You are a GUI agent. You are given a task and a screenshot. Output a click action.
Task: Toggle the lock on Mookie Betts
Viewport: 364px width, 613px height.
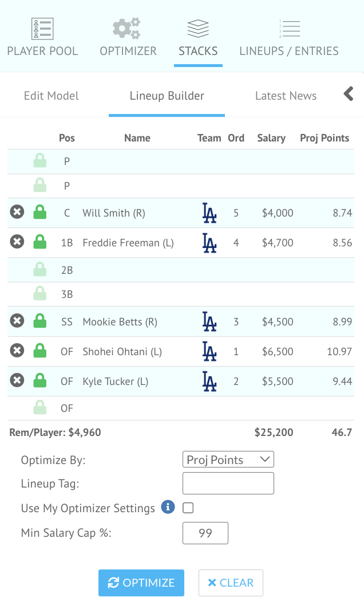[x=39, y=321]
